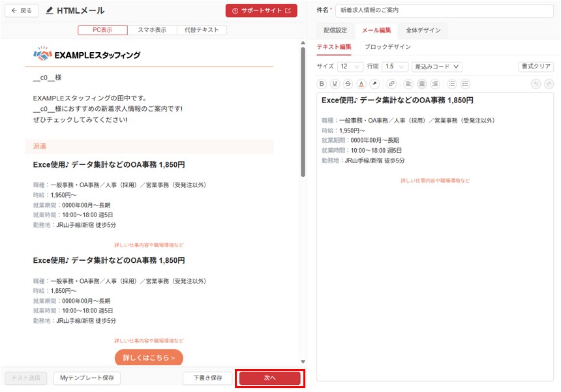
Task: Open the 行間 line spacing dropdown
Action: pyautogui.click(x=395, y=67)
